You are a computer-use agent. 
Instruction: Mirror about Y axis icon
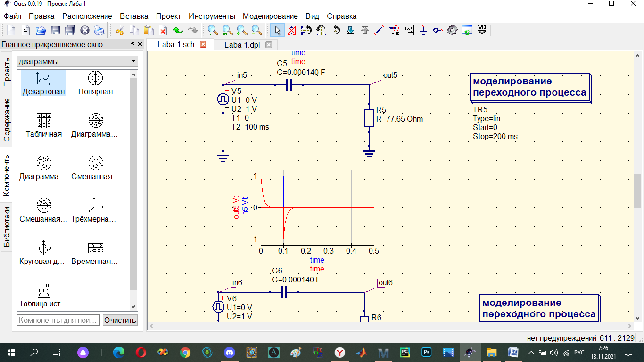click(x=321, y=31)
